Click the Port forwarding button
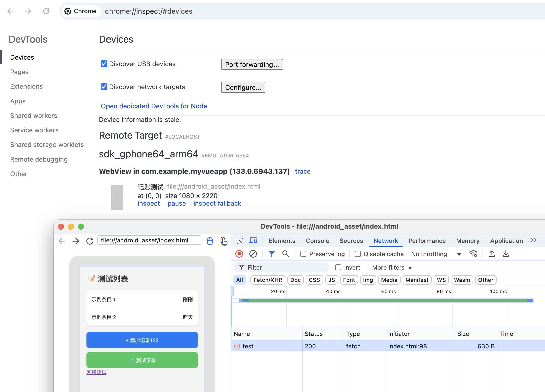 click(252, 65)
